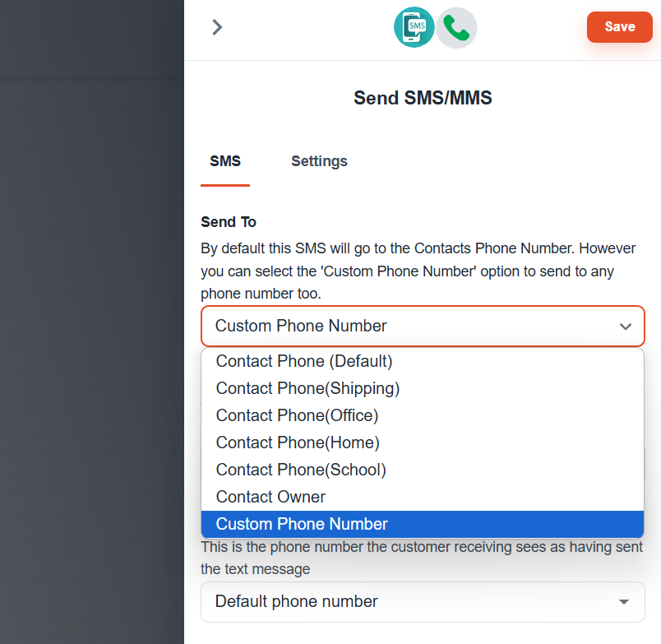Click the Save button
The width and height of the screenshot is (661, 644).
[x=619, y=27]
